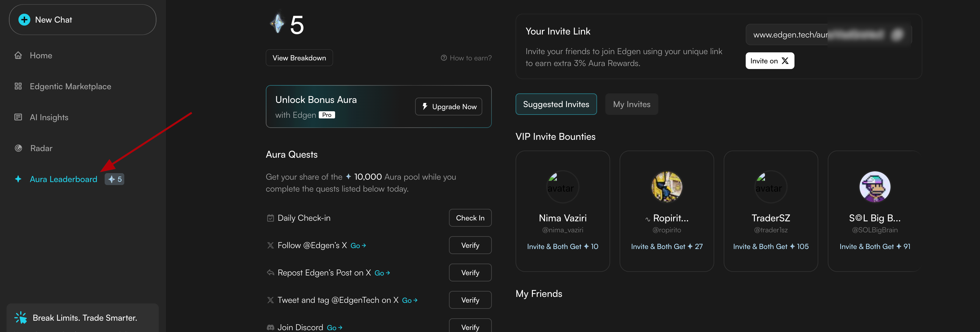
Task: Click the AI Insights newspaper icon
Action: tap(18, 117)
